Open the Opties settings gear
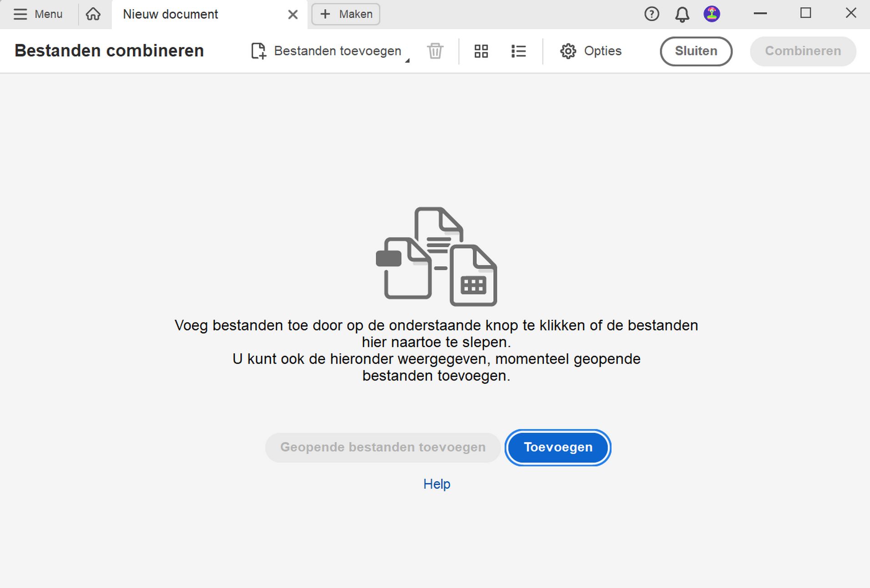 click(567, 51)
